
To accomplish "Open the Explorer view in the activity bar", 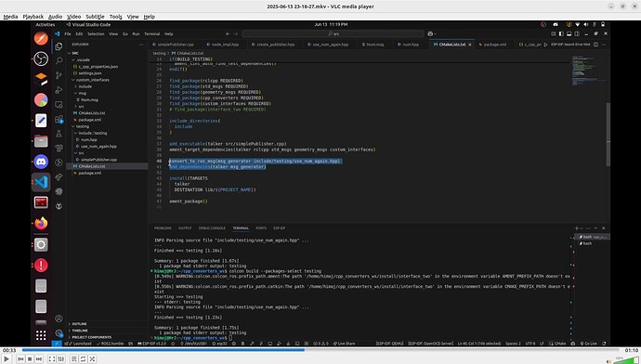I will [59, 46].
